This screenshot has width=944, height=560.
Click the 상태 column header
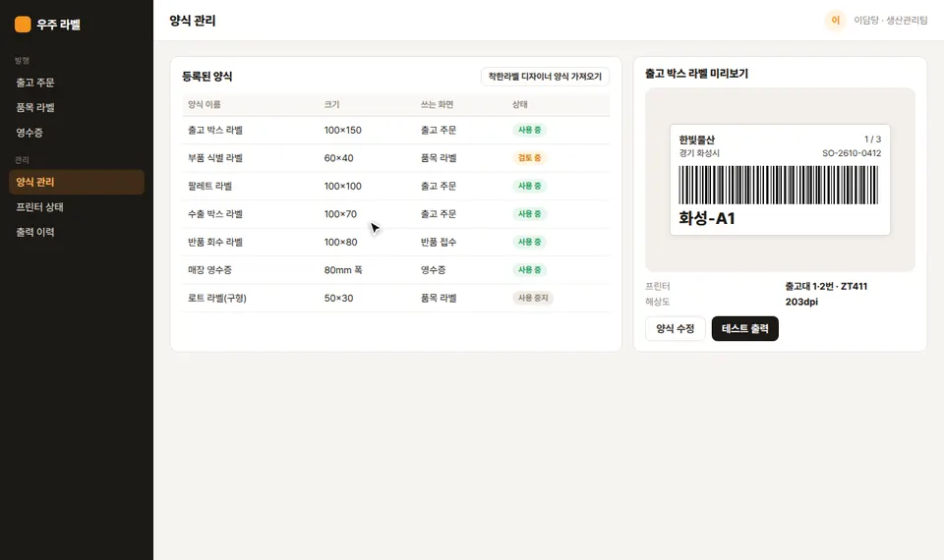tap(519, 105)
